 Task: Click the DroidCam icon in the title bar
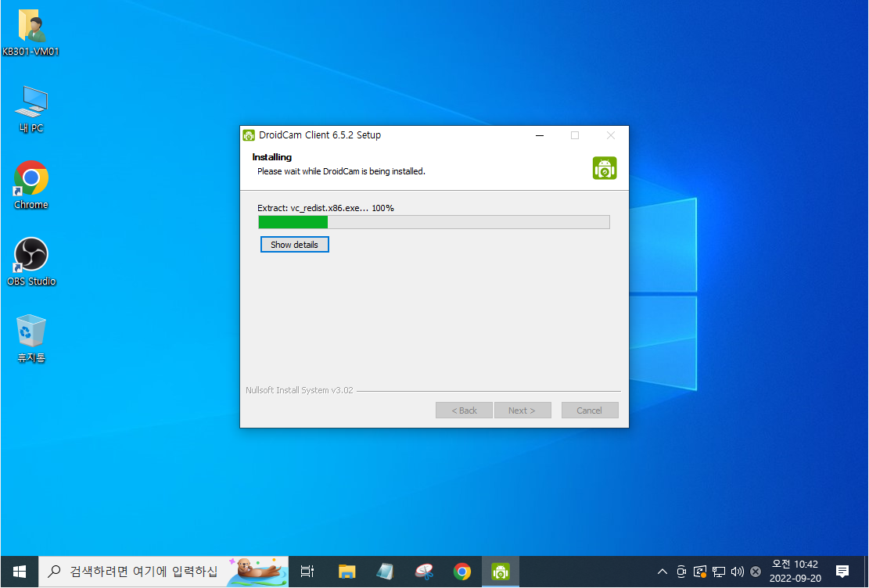pyautogui.click(x=249, y=135)
